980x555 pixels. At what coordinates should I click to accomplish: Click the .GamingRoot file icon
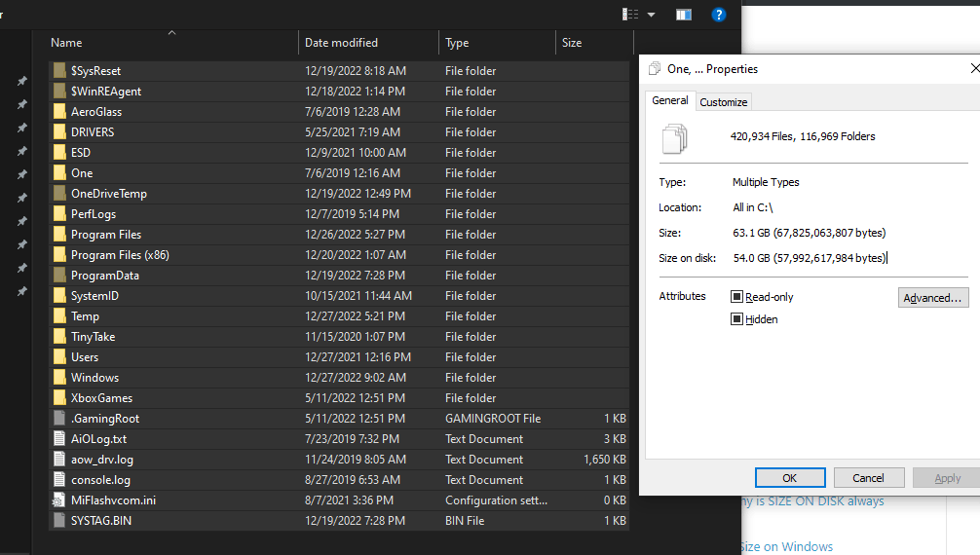[59, 418]
